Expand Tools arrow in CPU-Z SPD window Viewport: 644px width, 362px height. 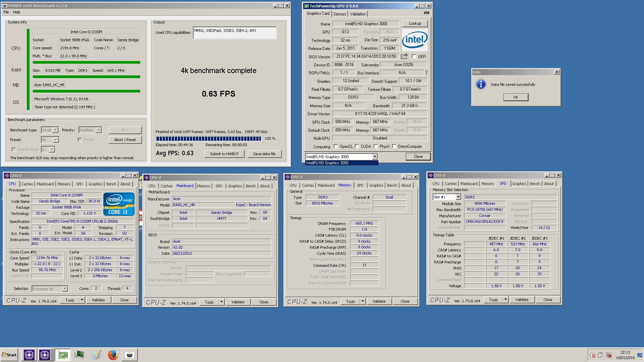(505, 300)
